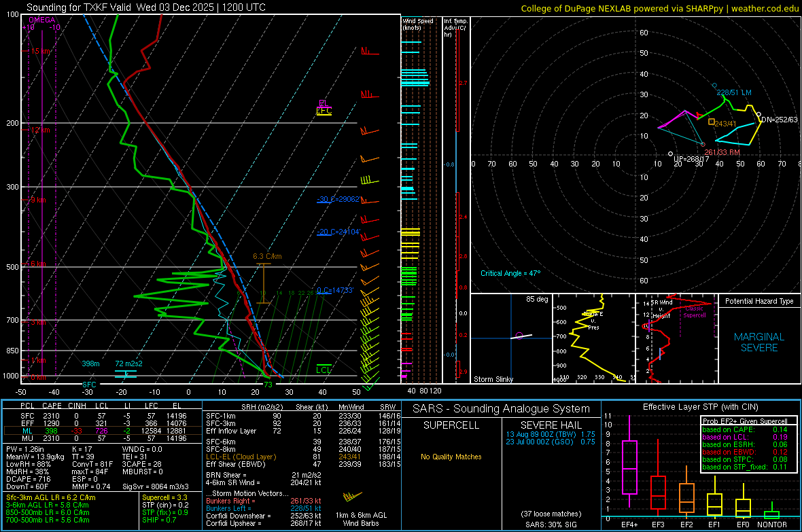
Task: Click the DCAPE = 716 value
Action: pos(27,479)
